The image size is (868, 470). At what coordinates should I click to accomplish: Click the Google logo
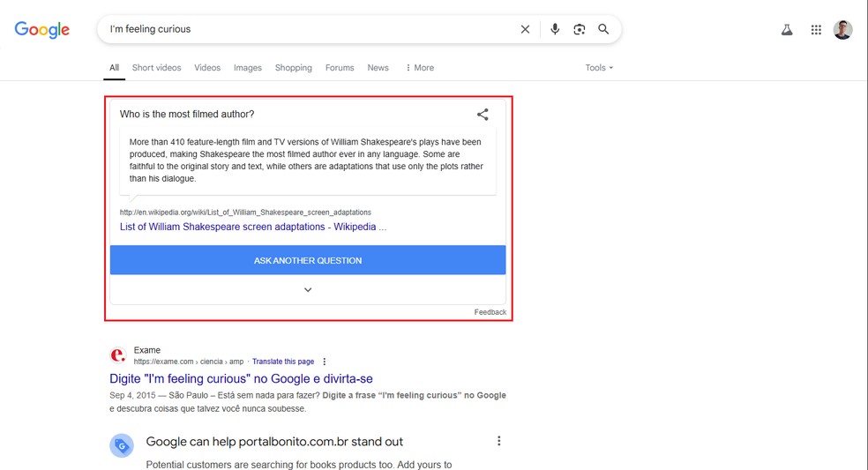tap(42, 29)
